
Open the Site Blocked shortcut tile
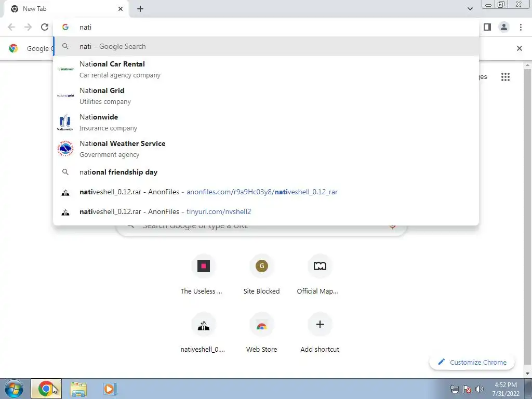click(262, 275)
